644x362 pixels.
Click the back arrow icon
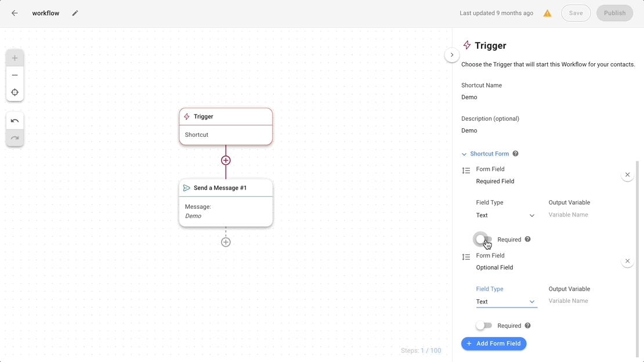[15, 13]
